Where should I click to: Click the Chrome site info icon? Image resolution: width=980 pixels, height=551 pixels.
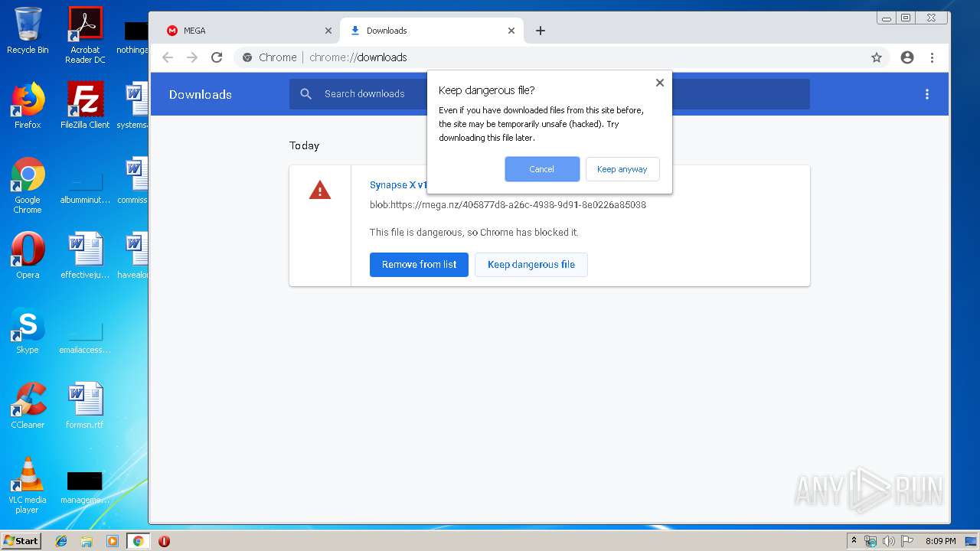point(247,57)
